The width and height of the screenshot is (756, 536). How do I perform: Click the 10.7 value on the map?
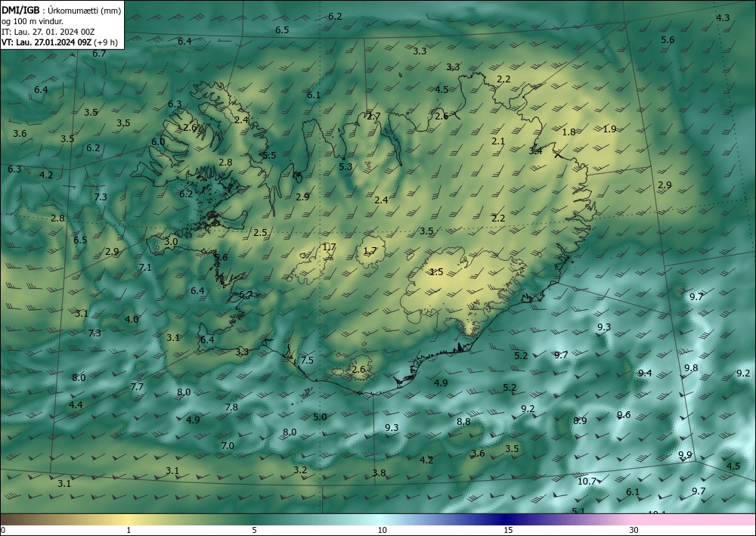point(587,481)
